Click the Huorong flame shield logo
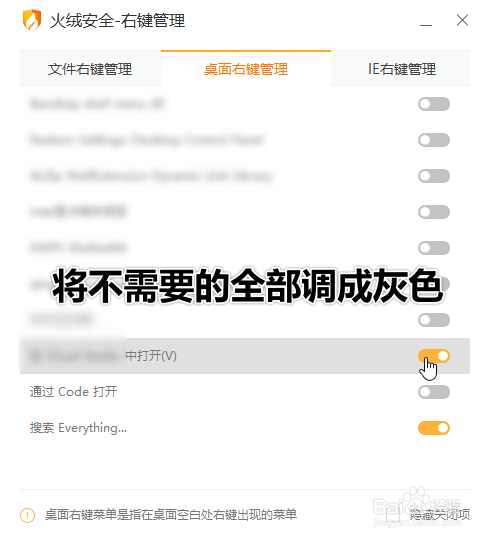 pos(32,20)
